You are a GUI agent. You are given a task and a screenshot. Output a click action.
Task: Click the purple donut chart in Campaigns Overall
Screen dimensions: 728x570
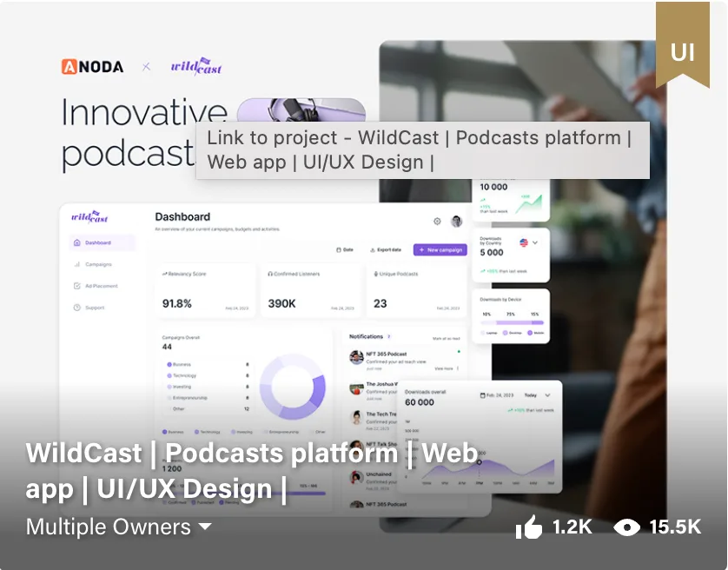[x=293, y=387]
